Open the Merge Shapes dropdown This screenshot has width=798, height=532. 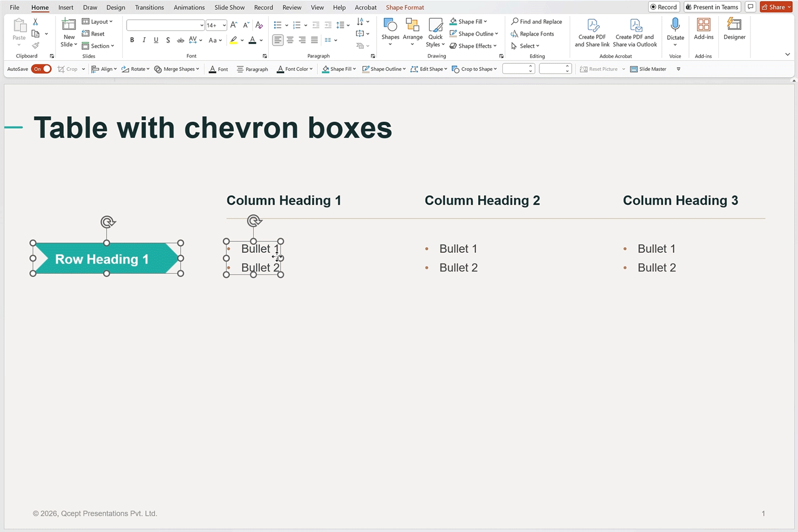pyautogui.click(x=177, y=69)
